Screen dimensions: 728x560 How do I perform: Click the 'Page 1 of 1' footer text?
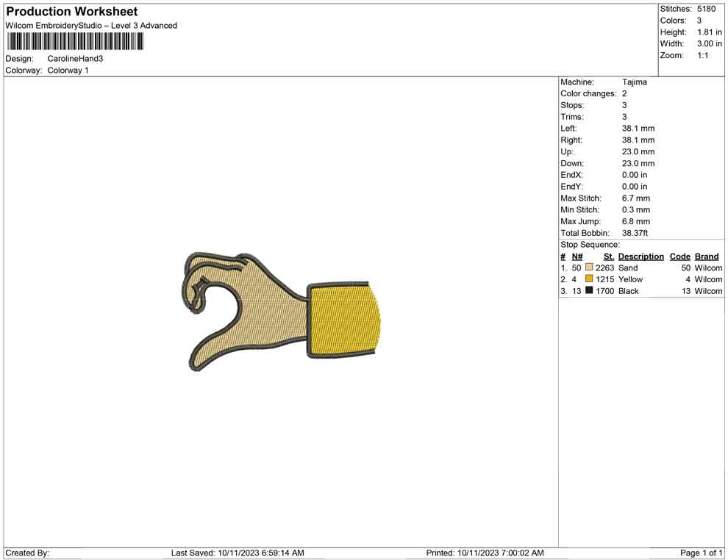(x=701, y=553)
